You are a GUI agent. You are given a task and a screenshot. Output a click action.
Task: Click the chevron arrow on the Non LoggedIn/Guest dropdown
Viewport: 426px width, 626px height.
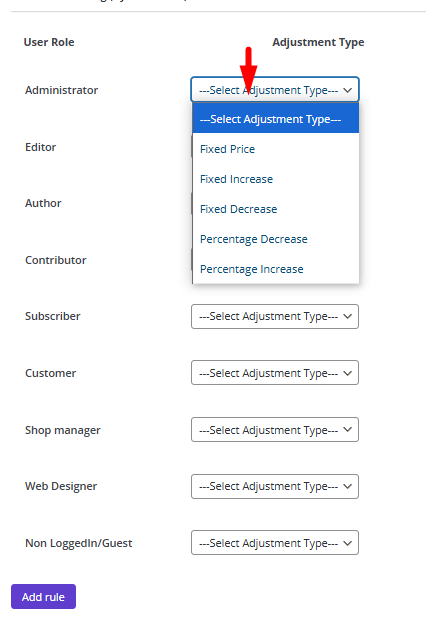pyautogui.click(x=348, y=543)
